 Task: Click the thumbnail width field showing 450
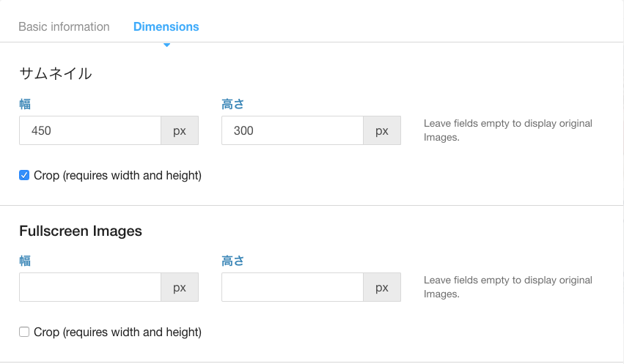(x=90, y=130)
